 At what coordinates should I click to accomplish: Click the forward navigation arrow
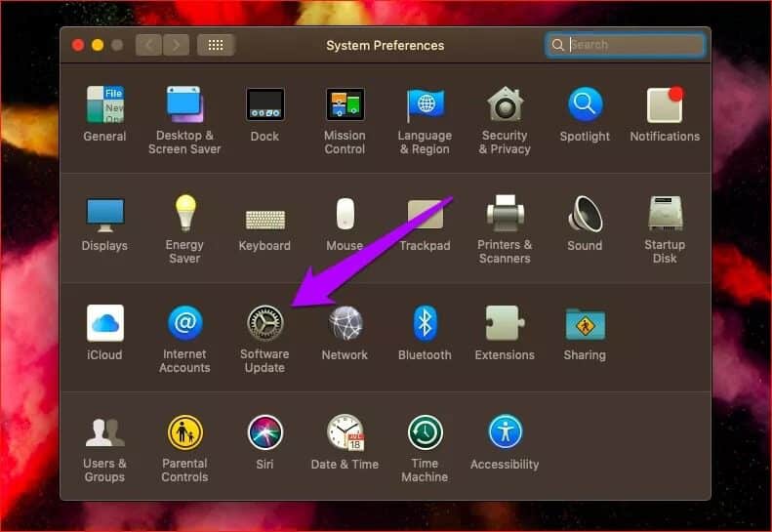click(177, 45)
